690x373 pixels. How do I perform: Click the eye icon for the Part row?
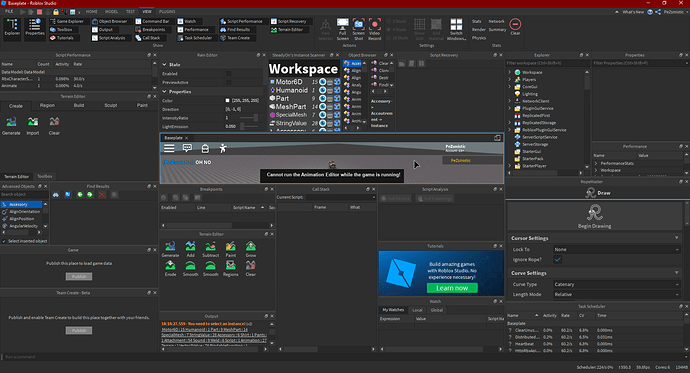[323, 99]
